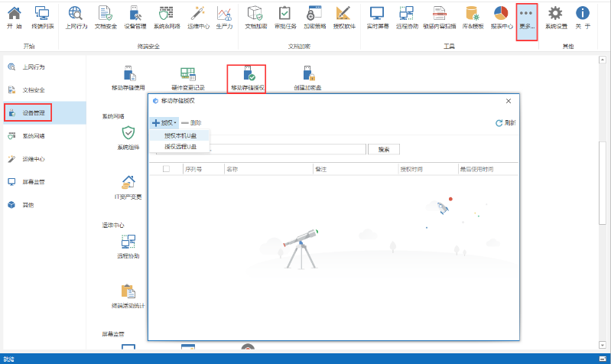Viewport: 611px width, 364px height.
Task: Select 文档安全 in left sidebar
Action: pos(45,90)
